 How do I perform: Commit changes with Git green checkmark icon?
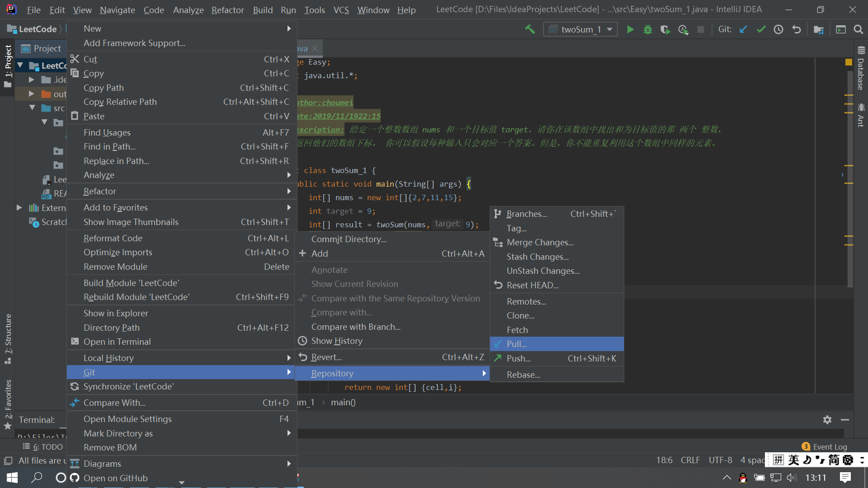[761, 29]
